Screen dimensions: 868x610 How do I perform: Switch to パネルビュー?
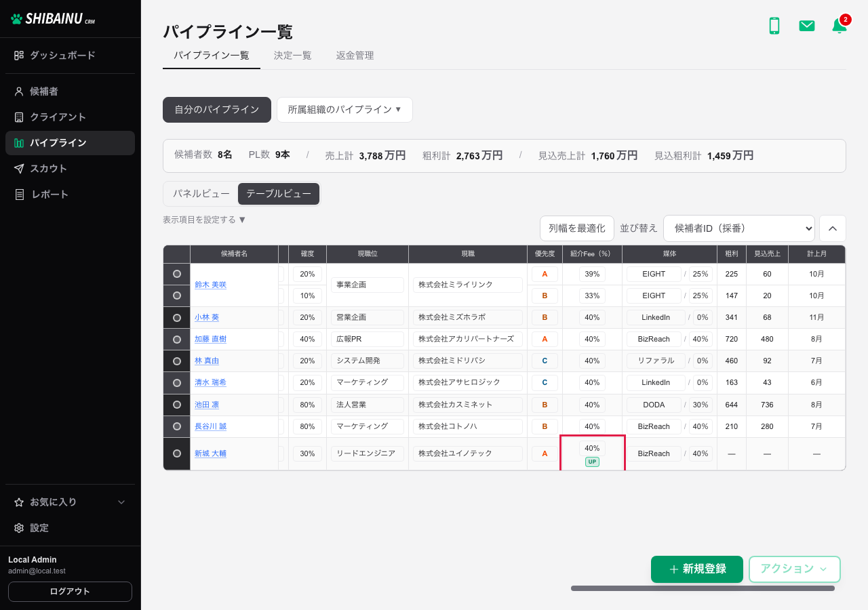coord(201,193)
